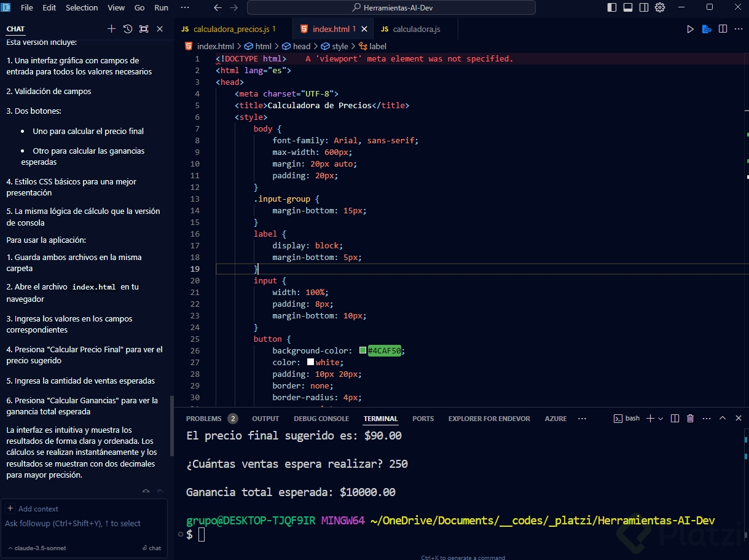
Task: Open chat history in the CHAT panel
Action: 128,29
